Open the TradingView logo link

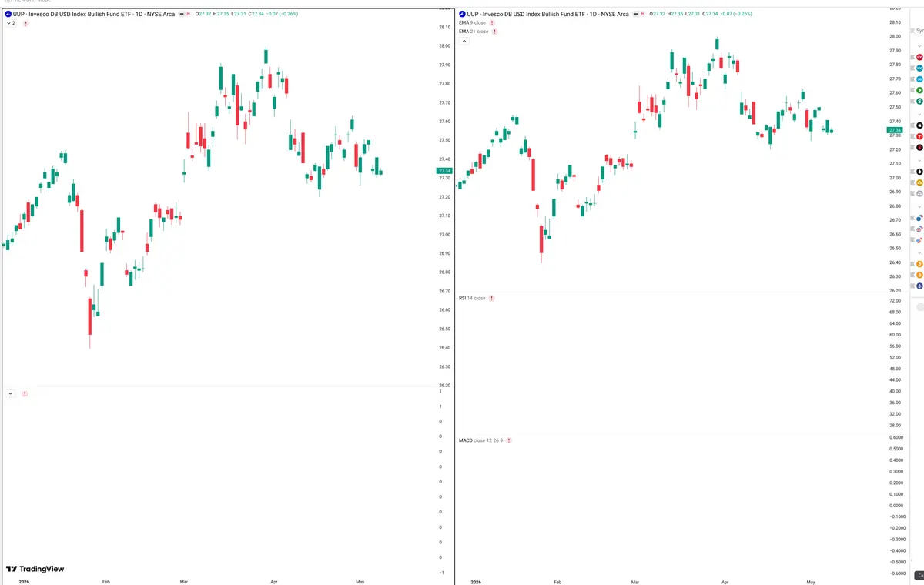point(35,569)
